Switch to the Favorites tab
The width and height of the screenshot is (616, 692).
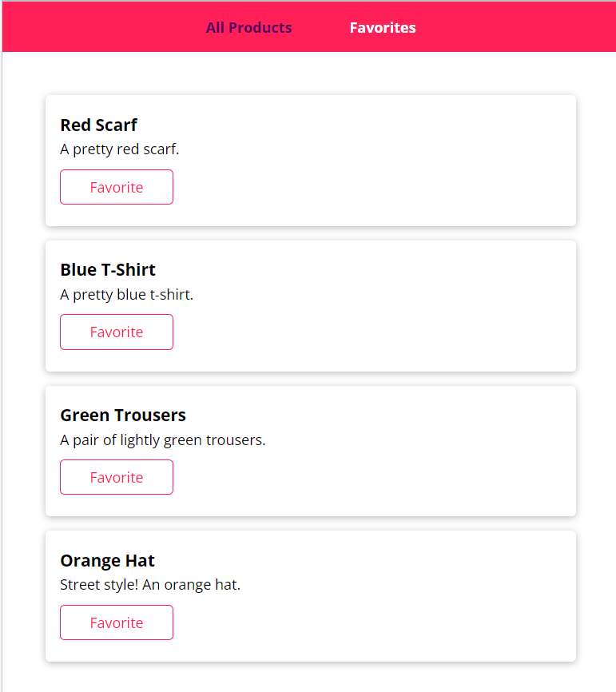click(383, 27)
